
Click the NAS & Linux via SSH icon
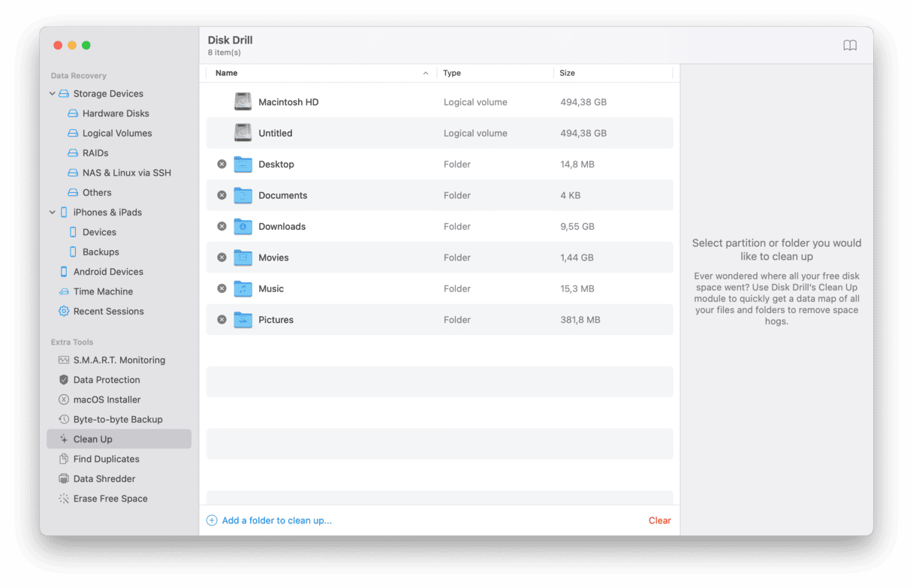coord(73,173)
